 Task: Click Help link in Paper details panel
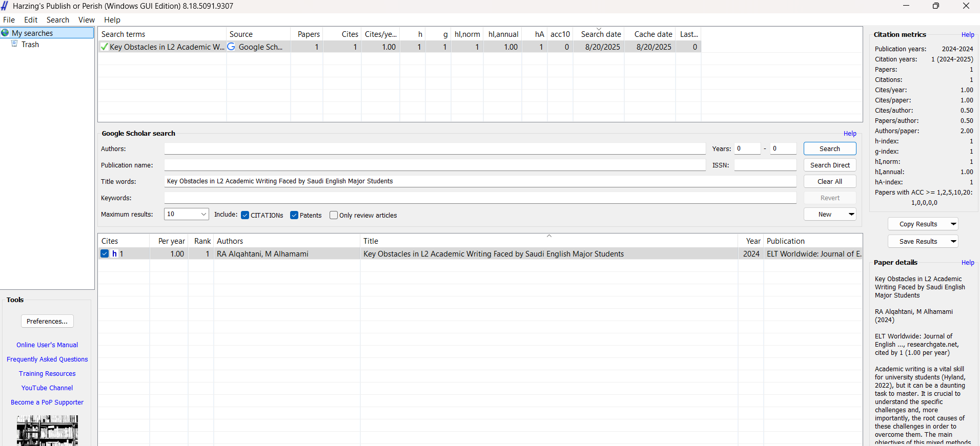click(x=968, y=263)
